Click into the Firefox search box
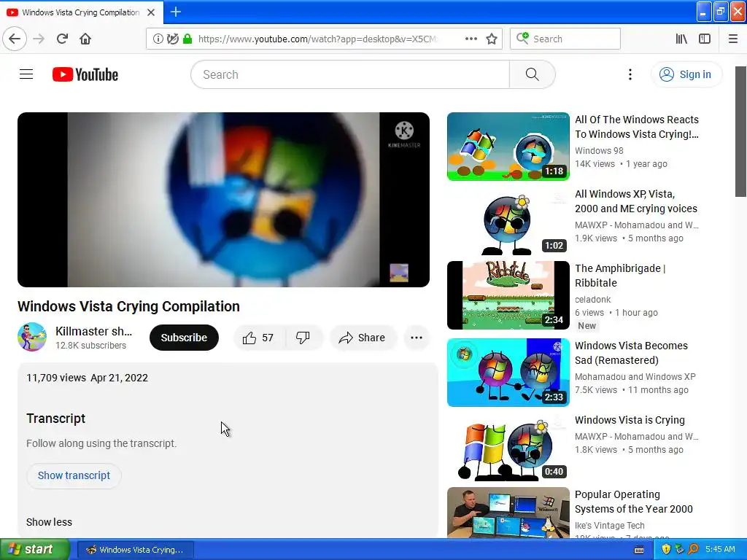747x560 pixels. point(565,39)
